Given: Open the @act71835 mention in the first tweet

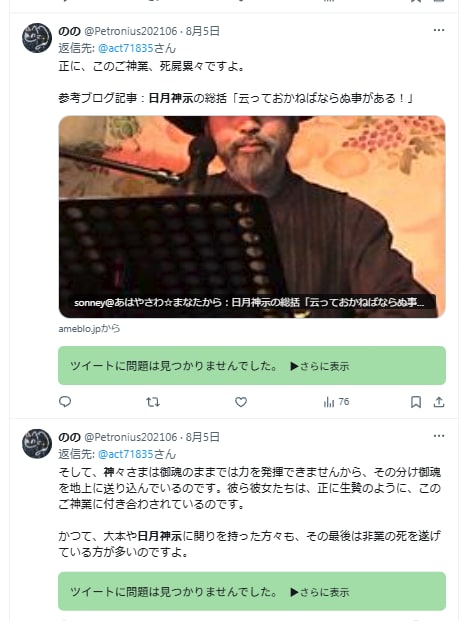Looking at the screenshot, I should (x=126, y=48).
